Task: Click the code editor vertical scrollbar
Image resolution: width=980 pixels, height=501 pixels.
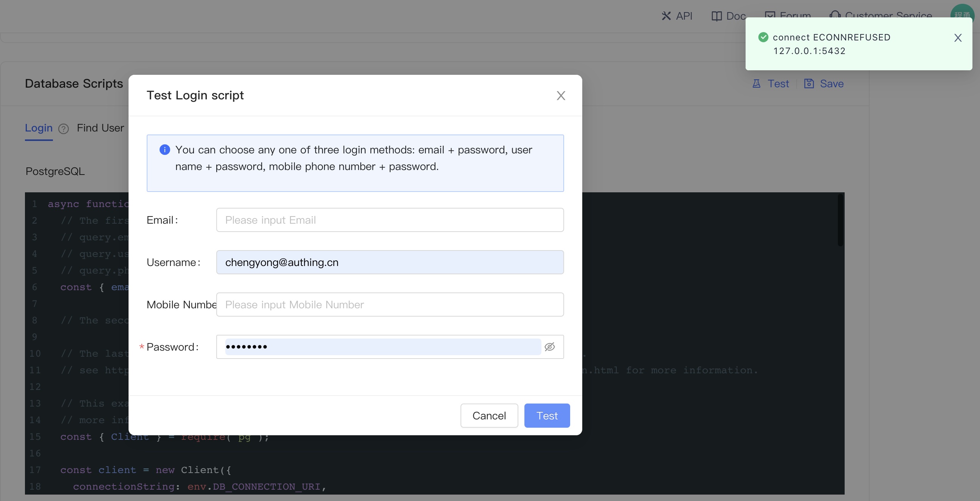Action: (x=840, y=221)
